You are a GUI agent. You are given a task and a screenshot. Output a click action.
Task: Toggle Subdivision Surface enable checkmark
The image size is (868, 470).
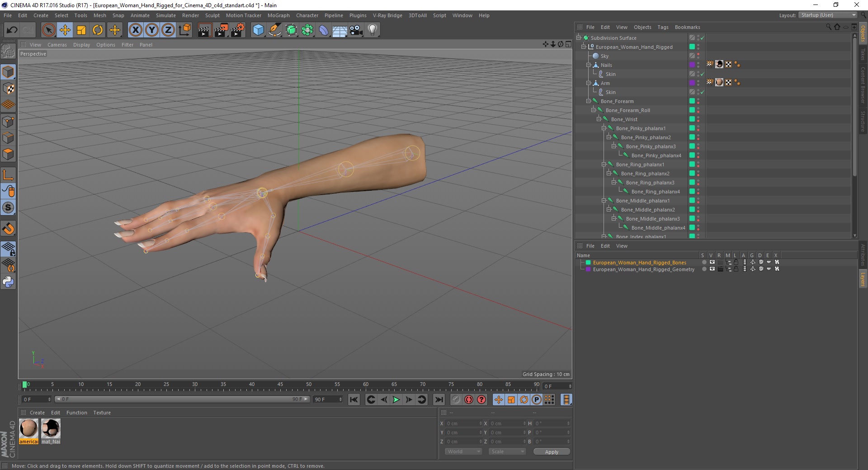point(703,38)
